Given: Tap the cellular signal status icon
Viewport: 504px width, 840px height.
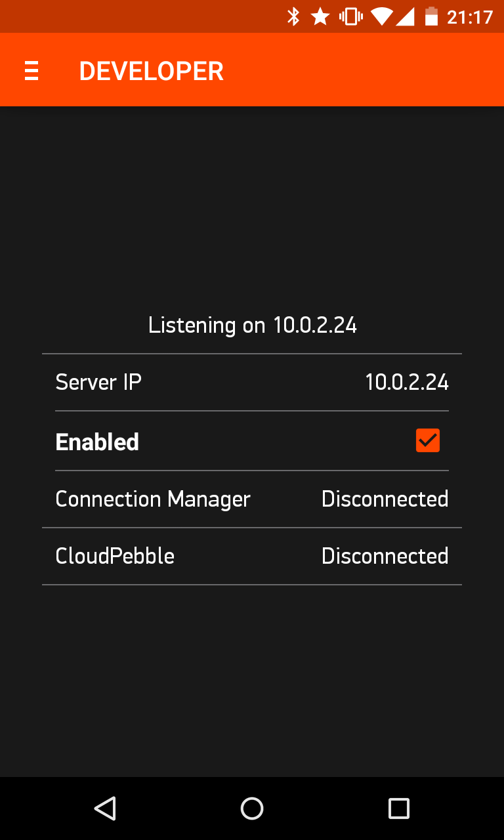Looking at the screenshot, I should coord(406,16).
